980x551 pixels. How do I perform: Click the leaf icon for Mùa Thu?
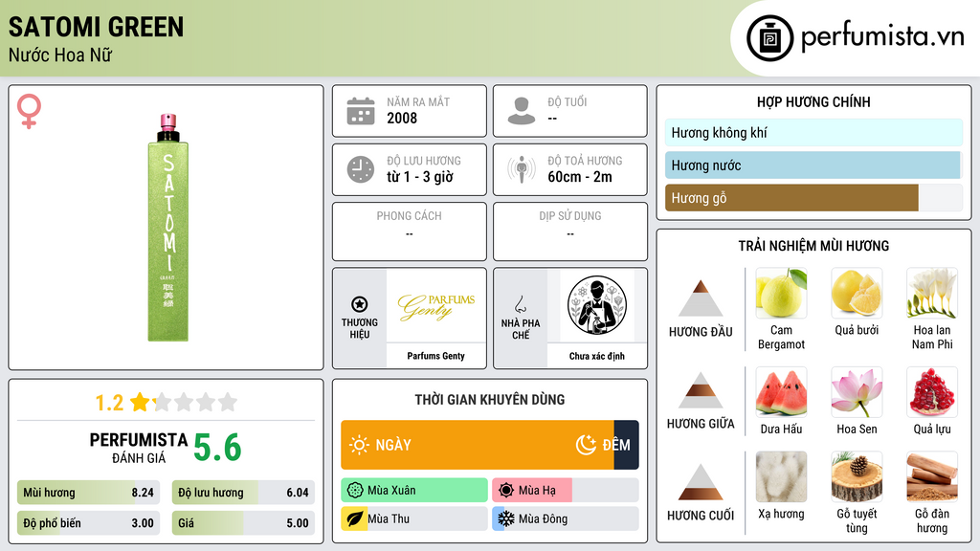pyautogui.click(x=355, y=518)
